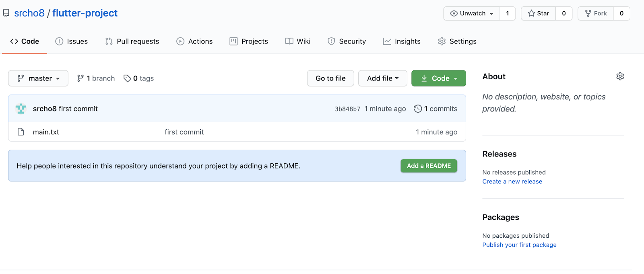Open the Actions tab
Screen dimensions: 644x274
(x=194, y=41)
